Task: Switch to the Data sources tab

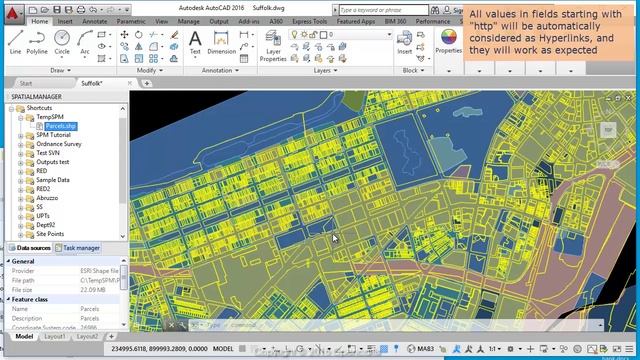Action: pos(30,248)
